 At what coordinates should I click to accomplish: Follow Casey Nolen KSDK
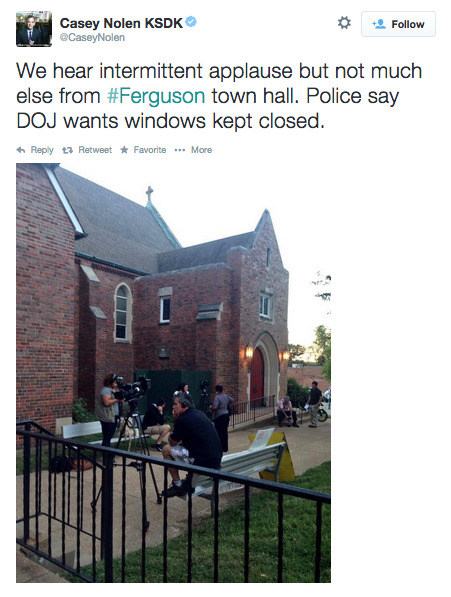coord(398,24)
